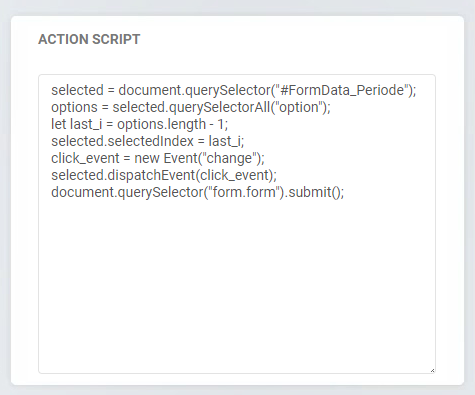Viewport: 475px width, 395px height.
Task: Click the ACTION SCRIPT heading
Action: click(89, 39)
